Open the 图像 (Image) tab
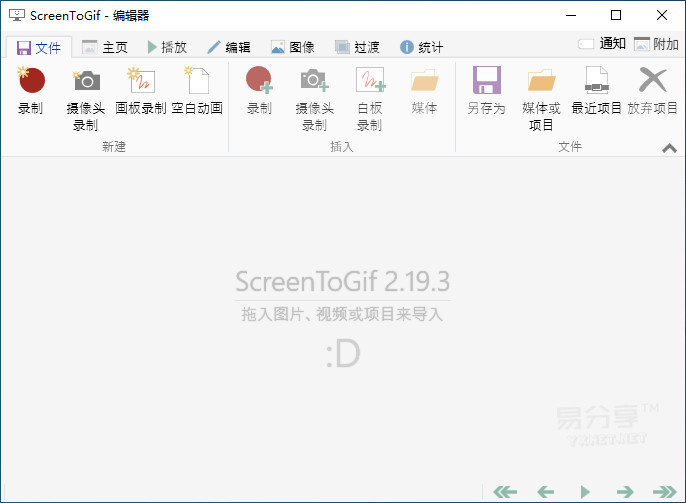The height and width of the screenshot is (503, 686). coord(293,47)
